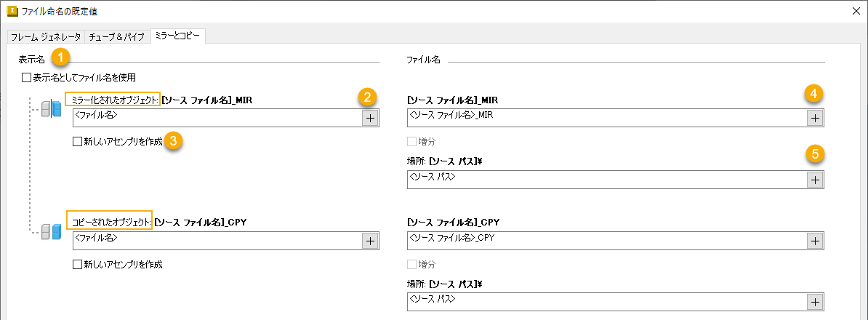
Task: Switch to the フレーム ジェネレータ tab
Action: click(x=46, y=36)
